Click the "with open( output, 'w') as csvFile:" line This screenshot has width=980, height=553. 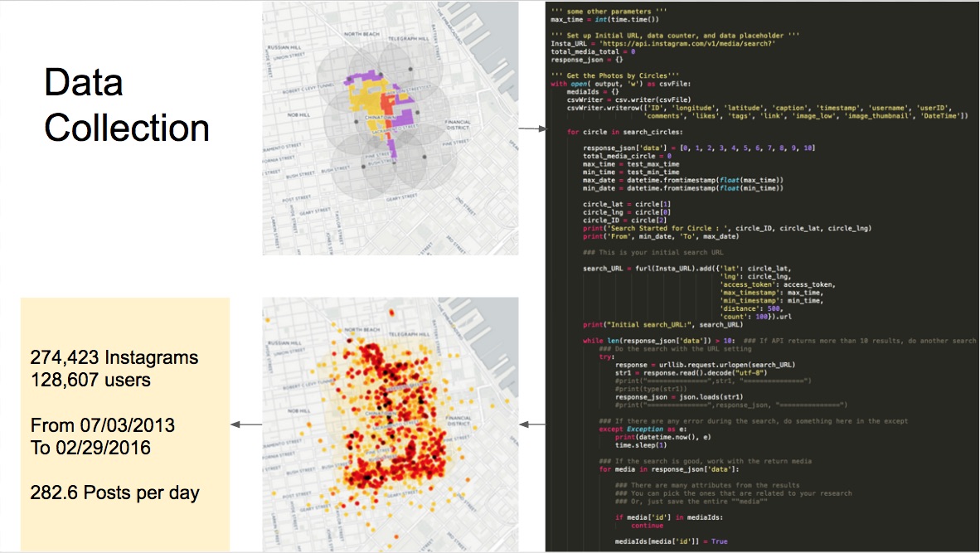click(621, 84)
